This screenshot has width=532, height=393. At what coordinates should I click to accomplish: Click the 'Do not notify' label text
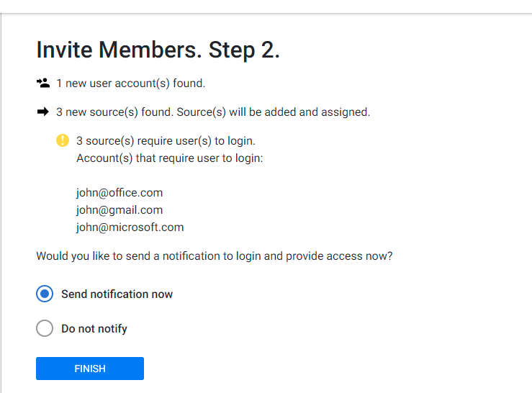(94, 329)
